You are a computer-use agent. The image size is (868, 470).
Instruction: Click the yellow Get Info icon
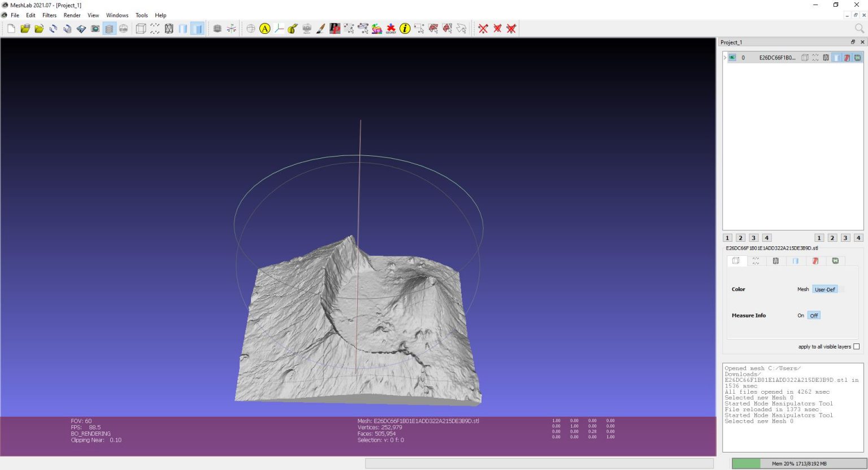(405, 28)
